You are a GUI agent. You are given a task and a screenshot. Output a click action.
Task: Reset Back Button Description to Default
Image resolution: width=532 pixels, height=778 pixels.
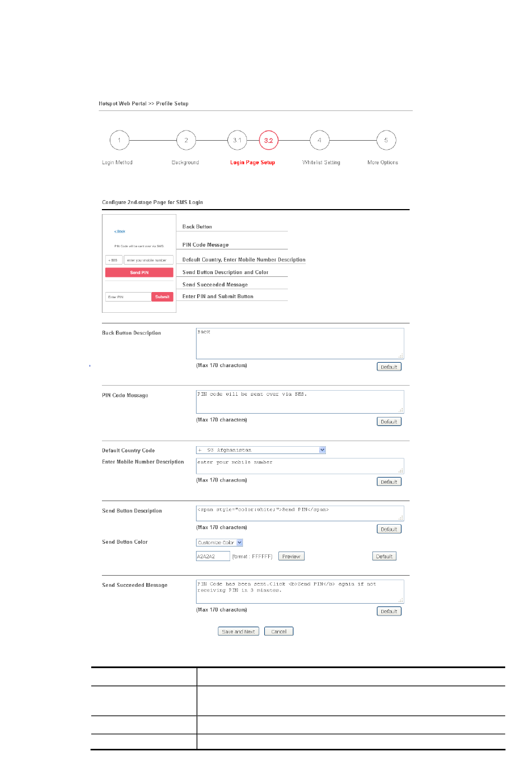[x=389, y=367]
